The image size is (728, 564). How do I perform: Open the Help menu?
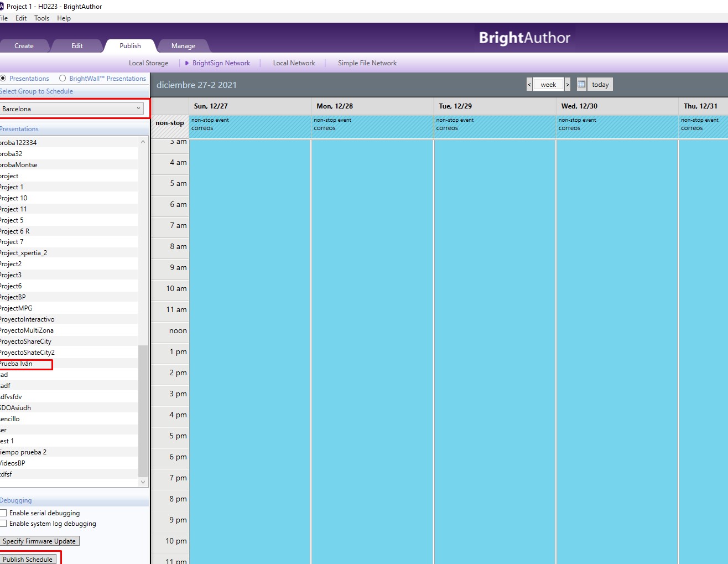pos(64,18)
